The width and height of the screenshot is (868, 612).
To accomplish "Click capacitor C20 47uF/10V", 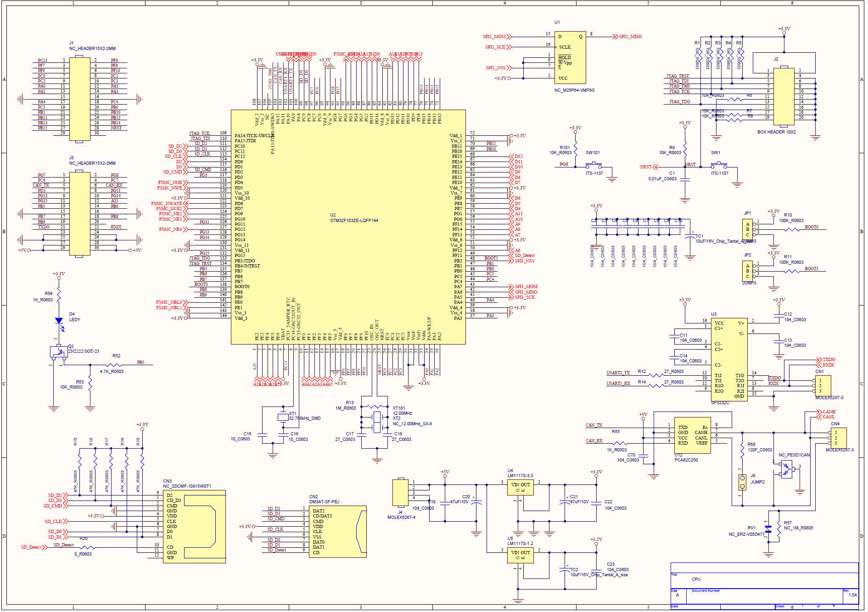I will coord(476,502).
